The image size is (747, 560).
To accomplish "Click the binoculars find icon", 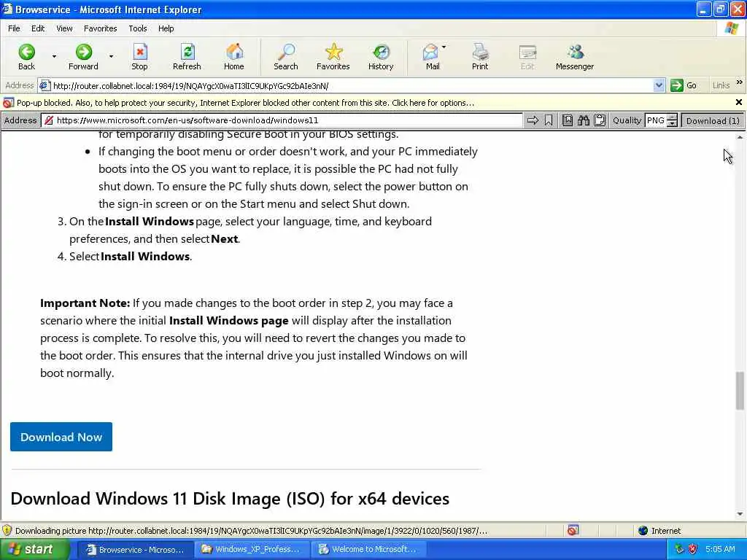I will point(583,120).
